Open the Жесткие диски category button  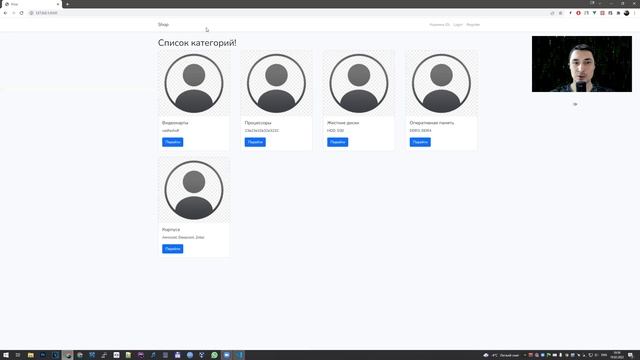338,142
